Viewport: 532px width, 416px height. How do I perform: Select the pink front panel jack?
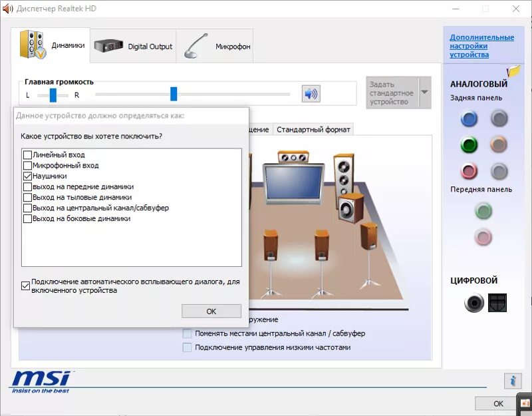(483, 237)
